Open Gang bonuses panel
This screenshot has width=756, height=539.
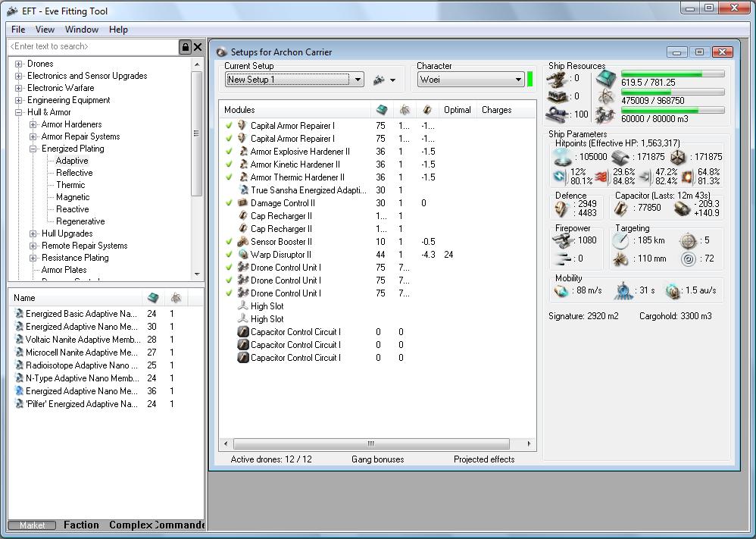click(377, 459)
